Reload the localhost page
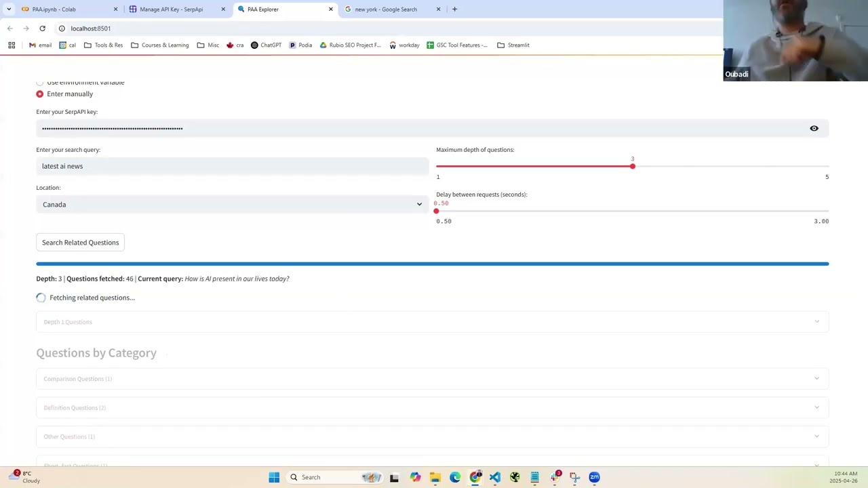 (x=42, y=28)
